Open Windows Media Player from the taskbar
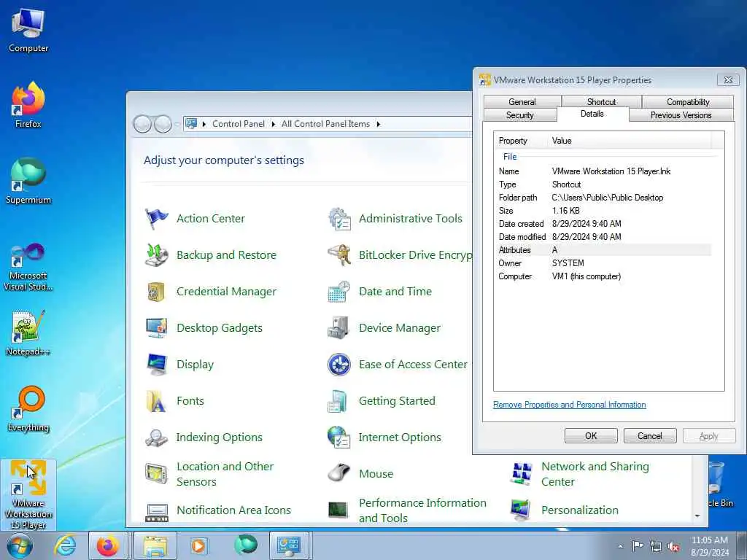This screenshot has height=560, width=747. click(198, 546)
